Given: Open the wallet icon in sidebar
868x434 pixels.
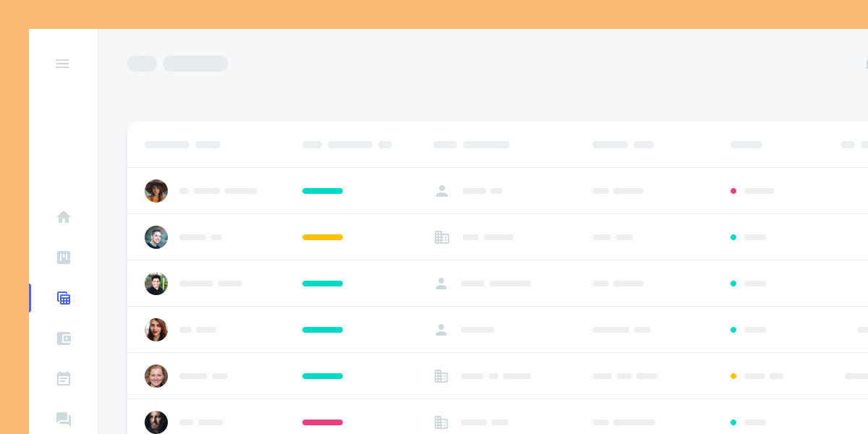Looking at the screenshot, I should tap(64, 339).
